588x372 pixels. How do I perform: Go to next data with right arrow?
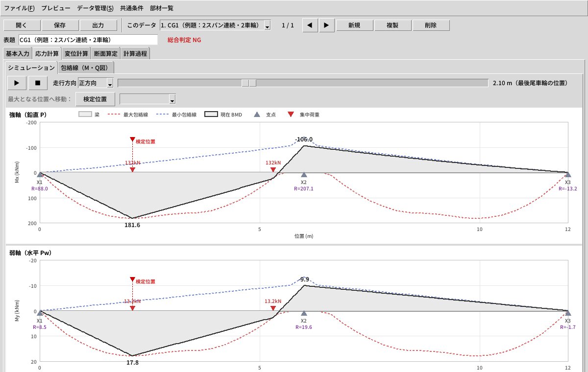327,25
